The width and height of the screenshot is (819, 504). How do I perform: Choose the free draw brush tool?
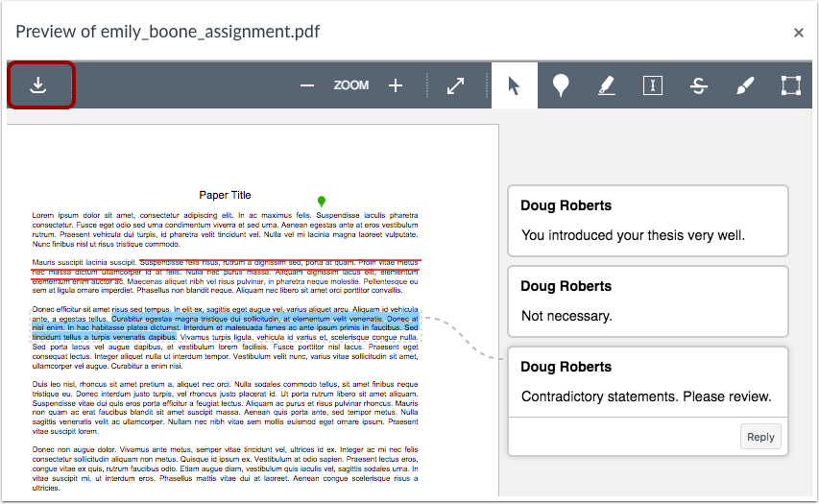[x=745, y=85]
